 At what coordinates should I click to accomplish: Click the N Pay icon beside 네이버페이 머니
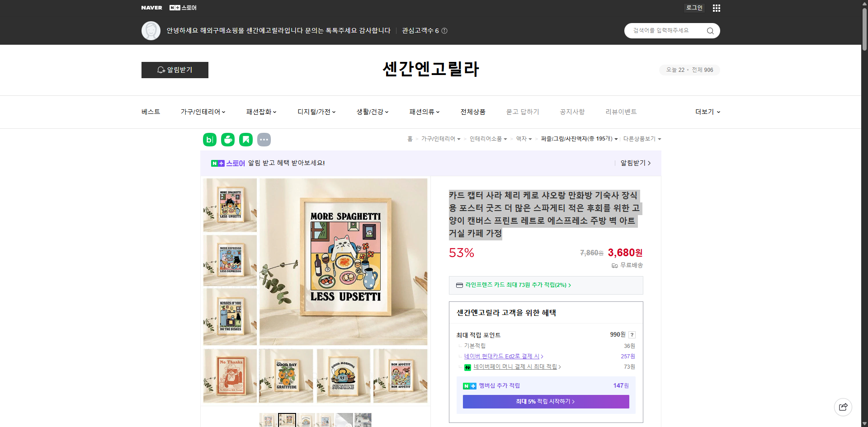(467, 367)
